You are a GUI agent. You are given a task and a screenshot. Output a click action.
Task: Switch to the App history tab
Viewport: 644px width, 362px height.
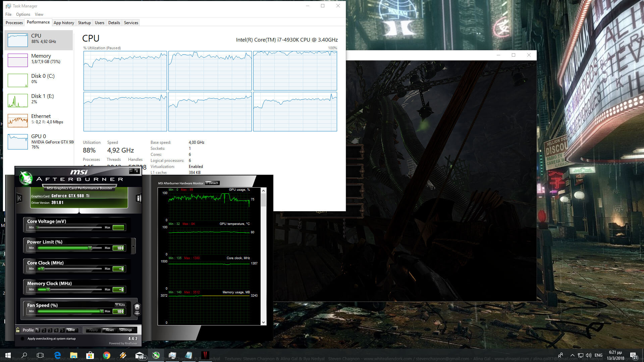click(x=64, y=23)
